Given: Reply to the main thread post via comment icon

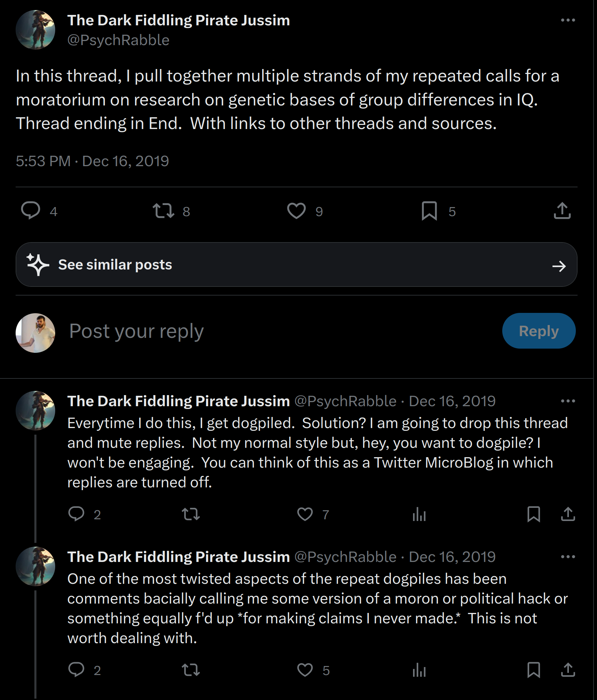Looking at the screenshot, I should click(31, 211).
